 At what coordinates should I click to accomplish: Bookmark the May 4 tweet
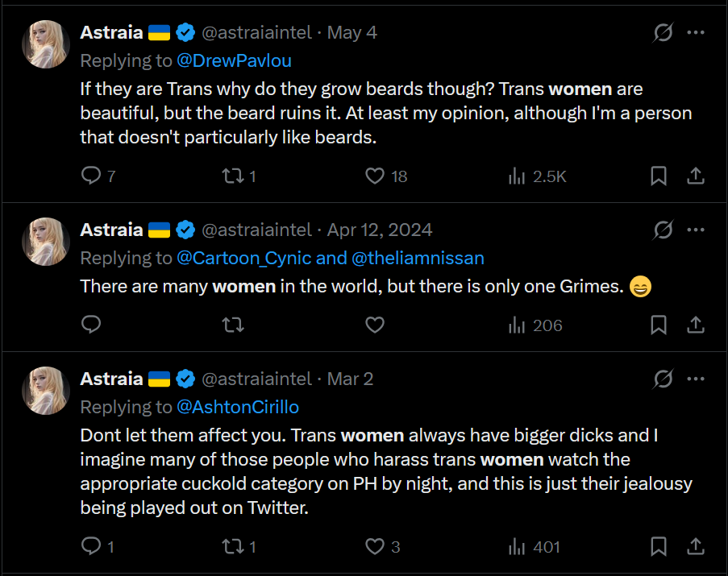[659, 176]
